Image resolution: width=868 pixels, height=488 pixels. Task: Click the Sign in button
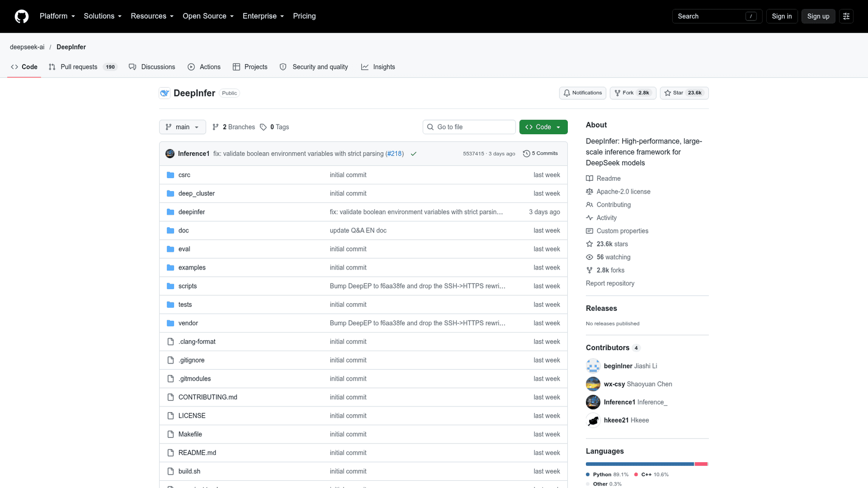(x=782, y=17)
